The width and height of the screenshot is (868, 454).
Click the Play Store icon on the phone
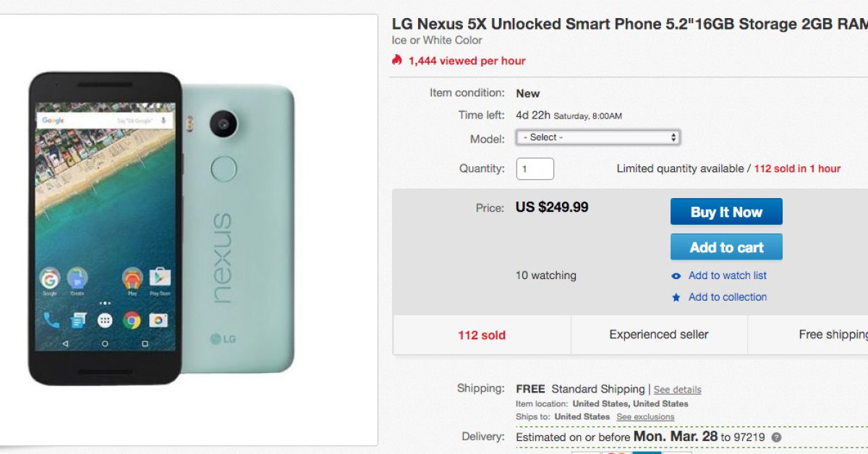[159, 278]
